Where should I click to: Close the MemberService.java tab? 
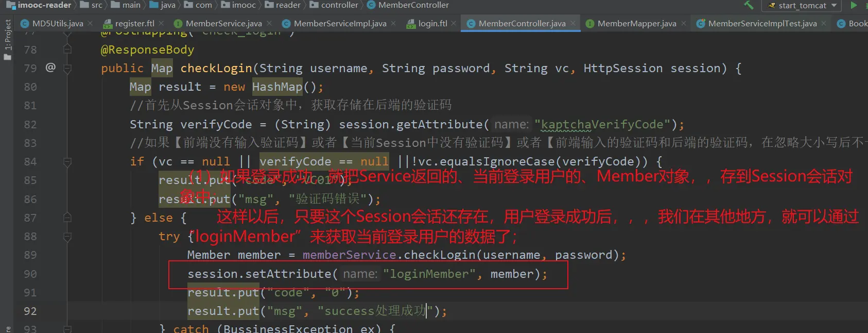click(270, 23)
